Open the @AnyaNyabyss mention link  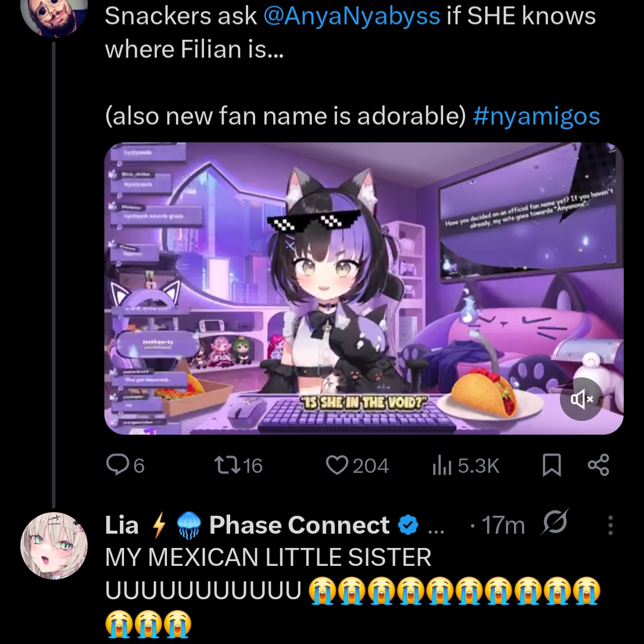pyautogui.click(x=352, y=17)
